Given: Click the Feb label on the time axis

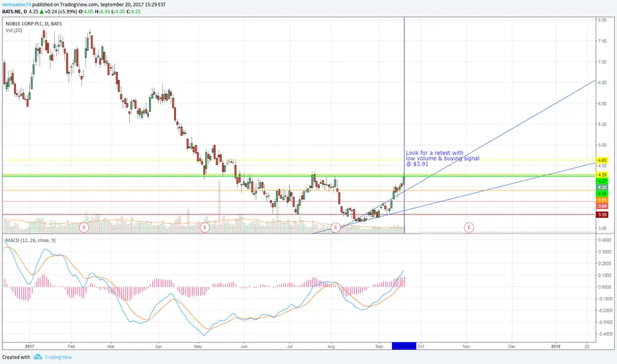Looking at the screenshot, I should point(71,347).
